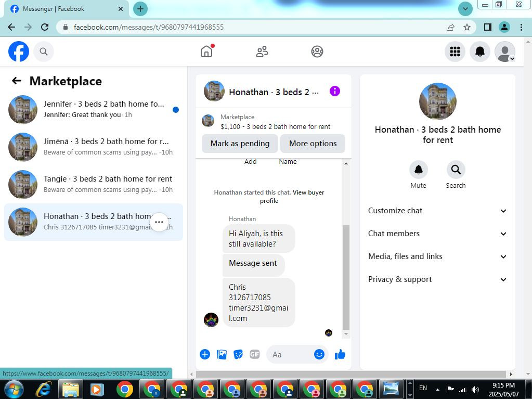Expand the Media, files and links section

(438, 256)
